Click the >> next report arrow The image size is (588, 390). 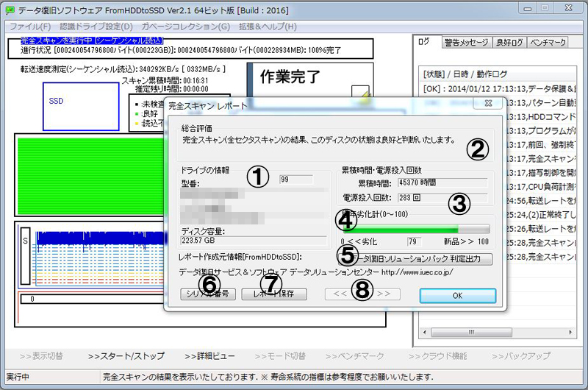[x=384, y=294]
